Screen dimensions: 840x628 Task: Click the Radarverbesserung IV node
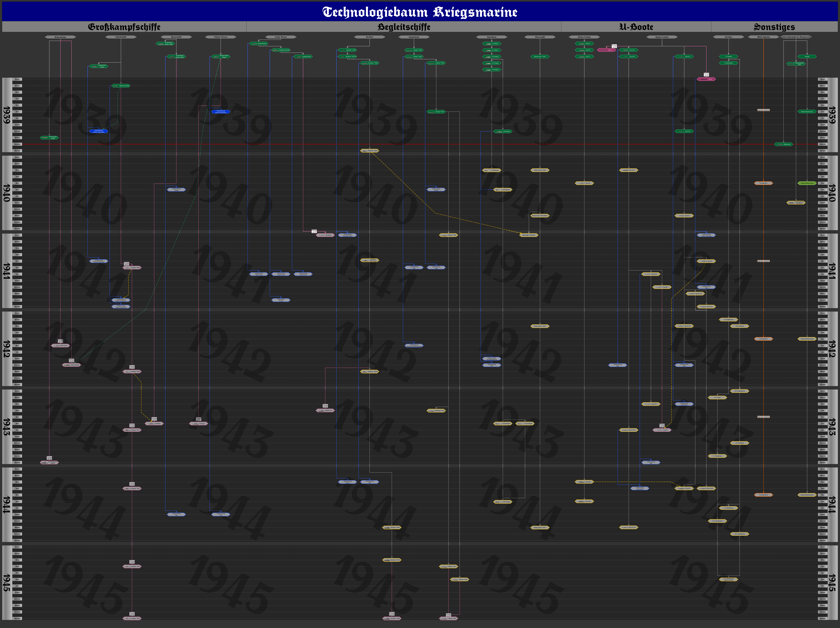tap(807, 495)
